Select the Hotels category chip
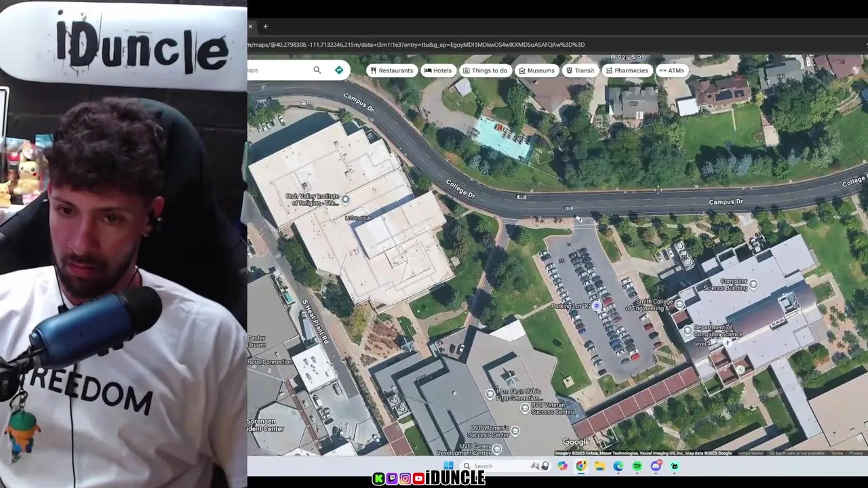 pos(437,70)
